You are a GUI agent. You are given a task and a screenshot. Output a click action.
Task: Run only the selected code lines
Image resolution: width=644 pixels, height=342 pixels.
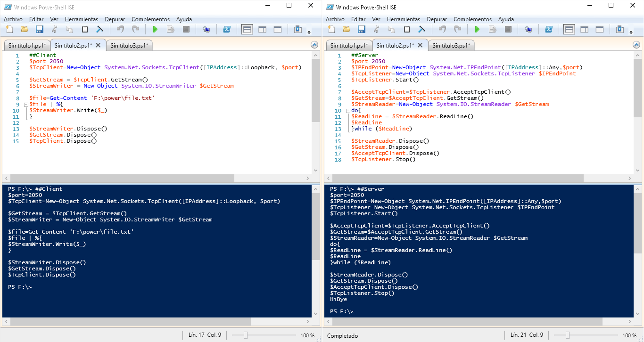170,29
